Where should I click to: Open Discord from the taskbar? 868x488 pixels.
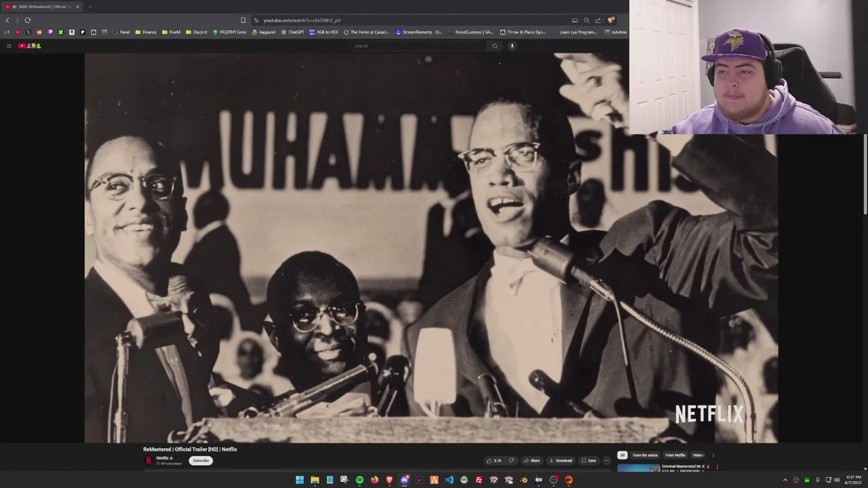pyautogui.click(x=404, y=480)
